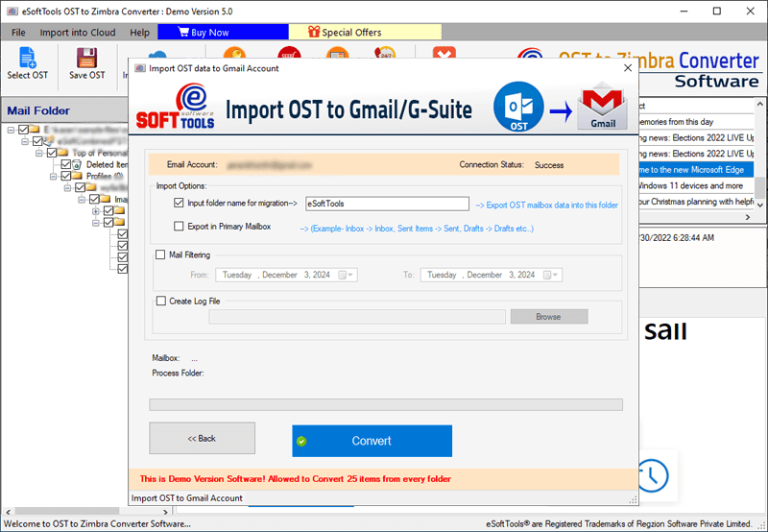Click the Gmail envelope icon in the dialog banner

603,106
